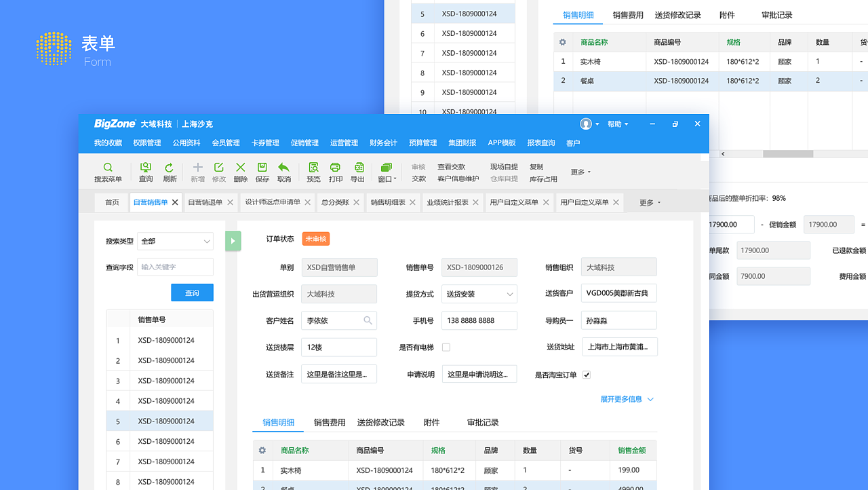868x490 pixels.
Task: Click the customer search magnifier beside 李依依
Action: (x=368, y=320)
